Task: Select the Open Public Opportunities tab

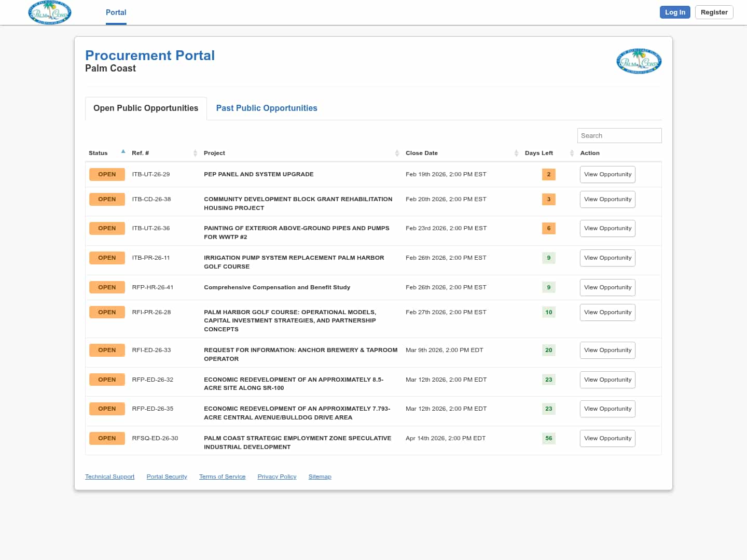Action: tap(146, 108)
